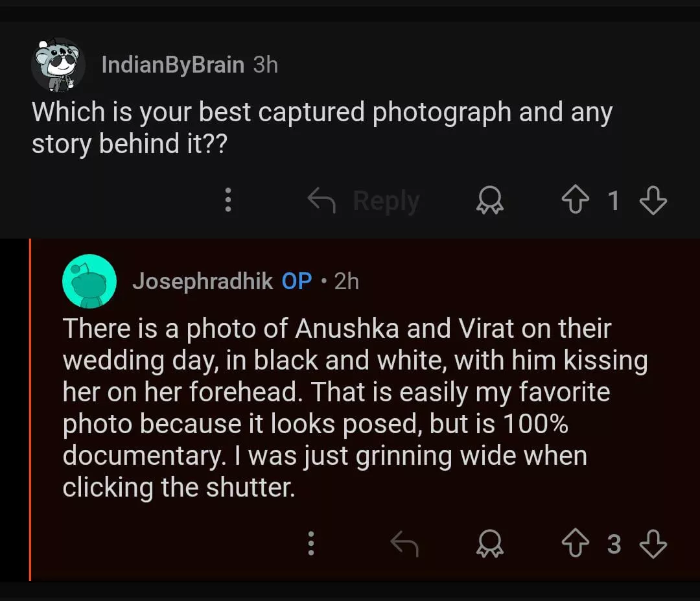The image size is (700, 601).
Task: Give an award to Josephradhik's reply
Action: click(x=490, y=545)
